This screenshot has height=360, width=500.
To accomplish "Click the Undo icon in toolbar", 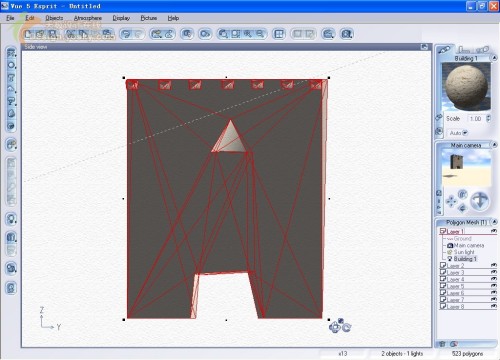I will pyautogui.click(x=126, y=34).
